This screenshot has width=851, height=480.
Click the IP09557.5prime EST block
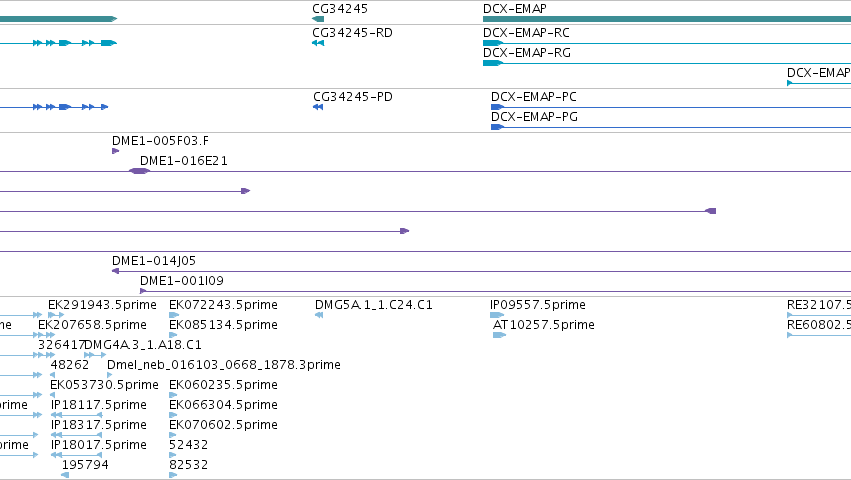pos(497,315)
